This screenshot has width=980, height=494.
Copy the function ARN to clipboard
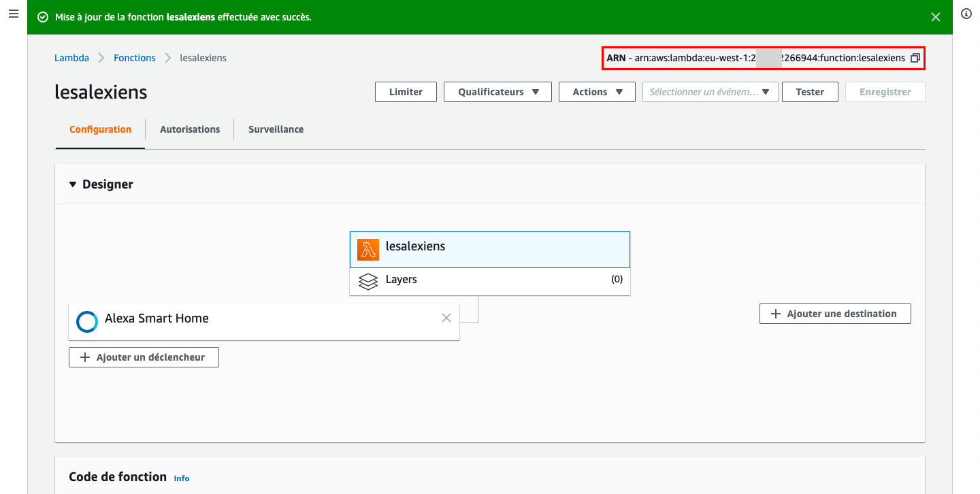[x=915, y=58]
